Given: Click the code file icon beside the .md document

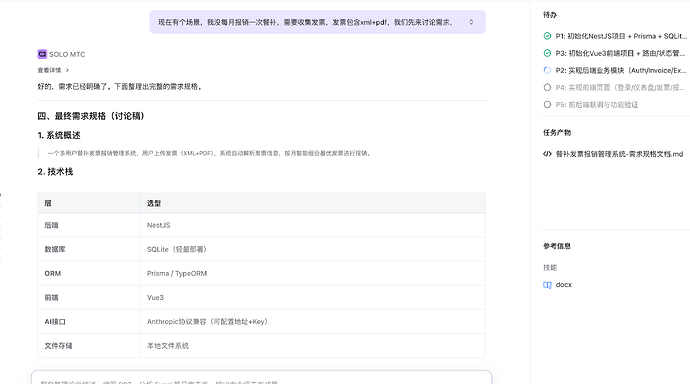Looking at the screenshot, I should click(x=547, y=154).
